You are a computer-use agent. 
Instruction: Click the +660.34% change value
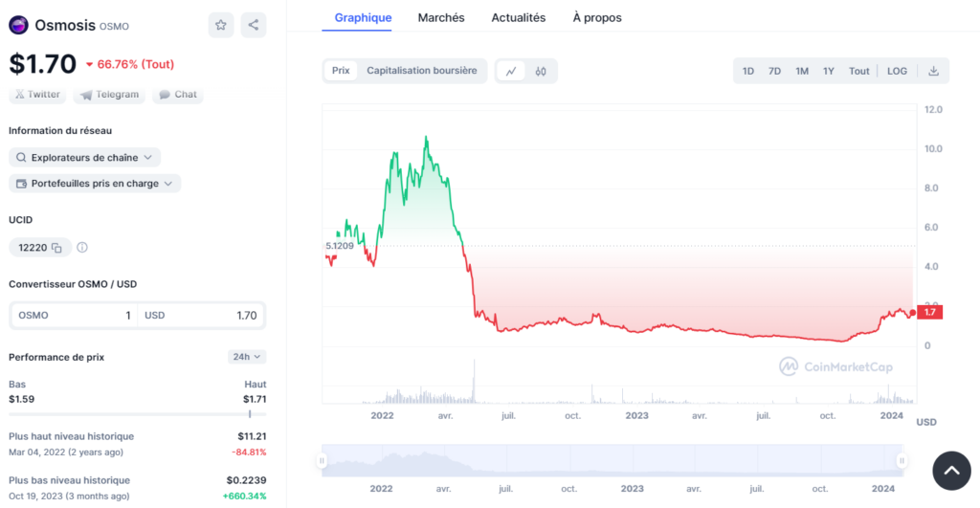pos(244,497)
